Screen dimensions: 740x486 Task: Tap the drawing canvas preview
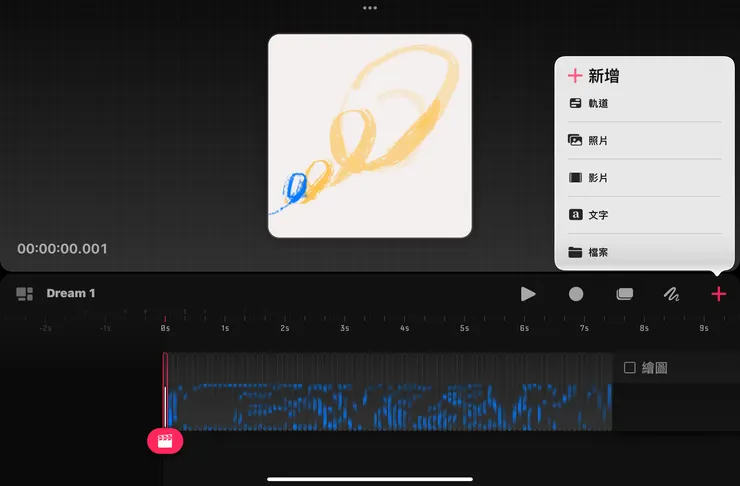370,136
